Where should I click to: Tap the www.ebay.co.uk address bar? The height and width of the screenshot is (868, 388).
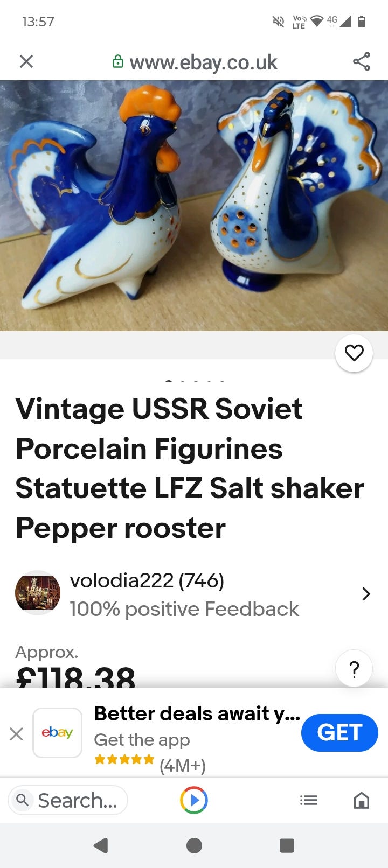203,62
